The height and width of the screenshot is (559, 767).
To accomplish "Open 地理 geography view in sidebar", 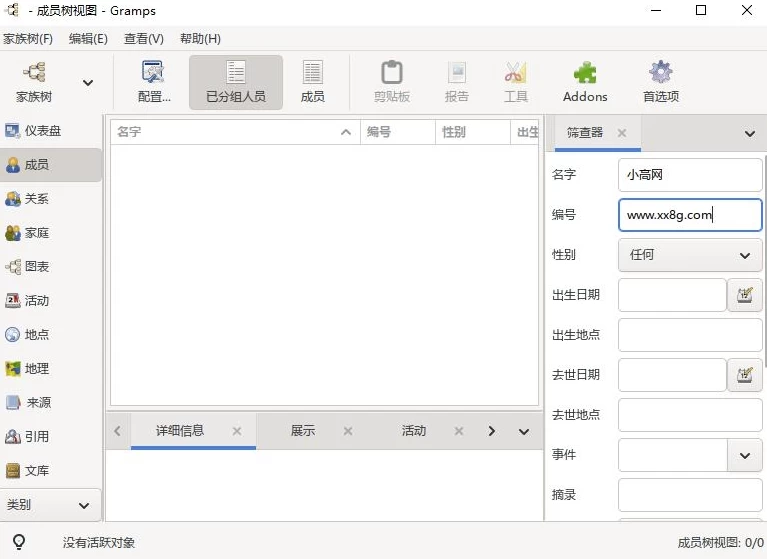I will pyautogui.click(x=37, y=369).
